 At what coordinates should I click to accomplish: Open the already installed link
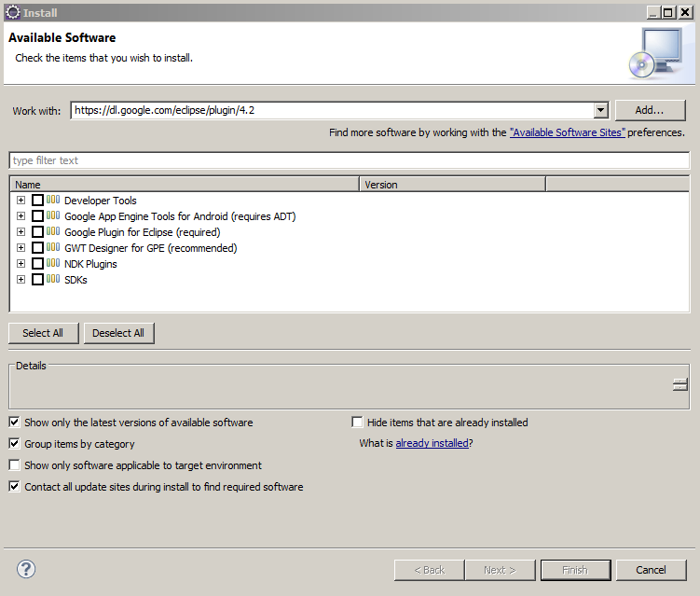pos(432,443)
